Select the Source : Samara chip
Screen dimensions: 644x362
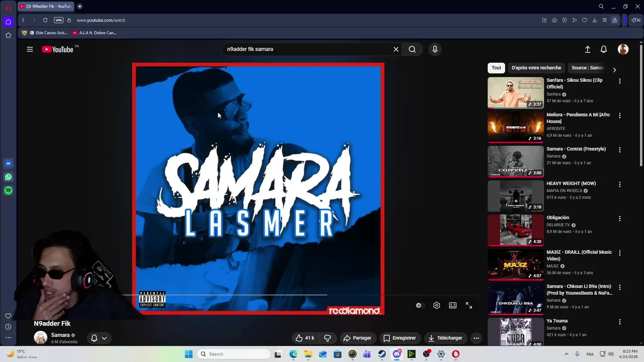click(588, 68)
